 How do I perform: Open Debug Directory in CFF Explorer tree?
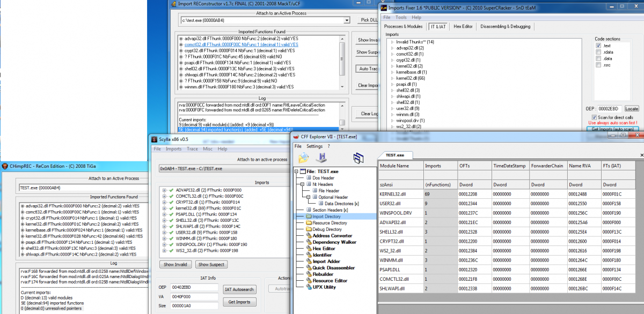[x=327, y=229]
